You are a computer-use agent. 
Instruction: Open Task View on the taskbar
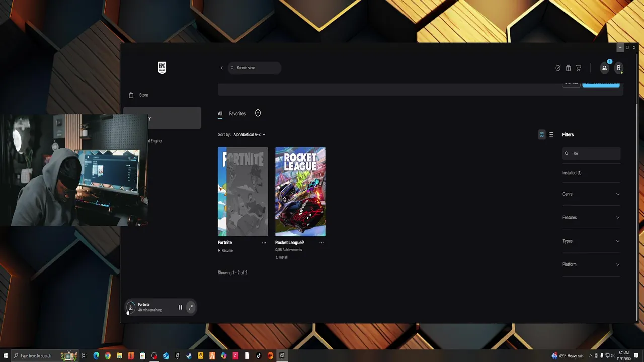pos(84,356)
